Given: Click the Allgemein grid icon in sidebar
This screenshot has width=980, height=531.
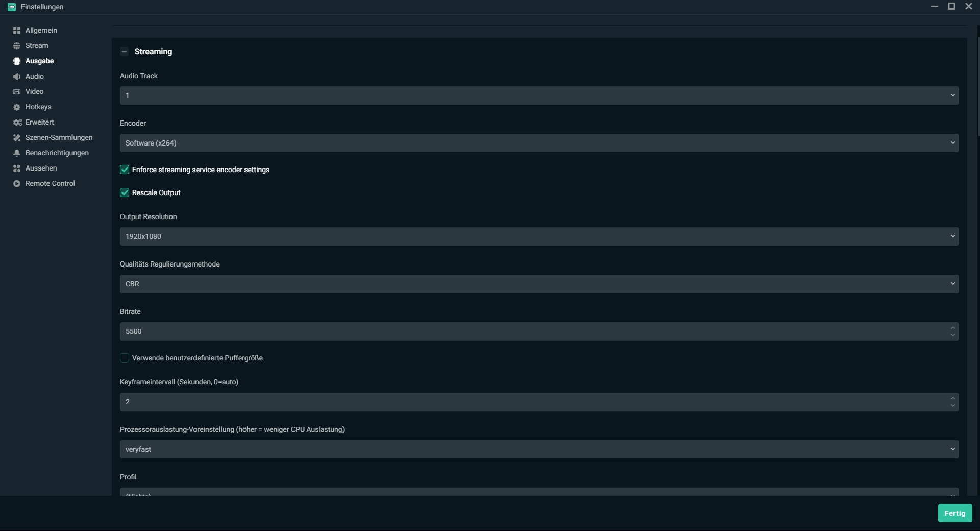Looking at the screenshot, I should [17, 31].
